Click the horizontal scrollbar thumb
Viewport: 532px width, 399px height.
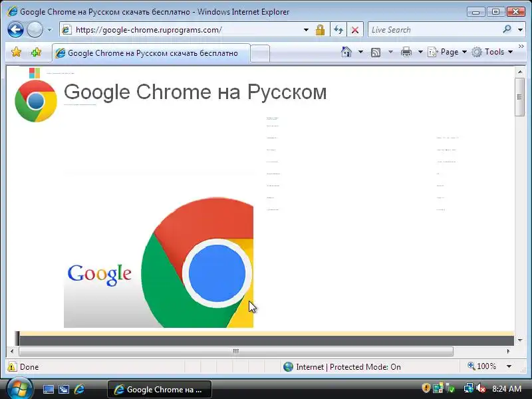236,351
